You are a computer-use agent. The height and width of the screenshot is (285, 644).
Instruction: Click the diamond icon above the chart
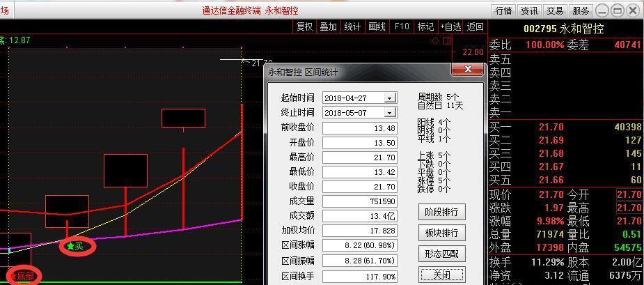click(436, 40)
